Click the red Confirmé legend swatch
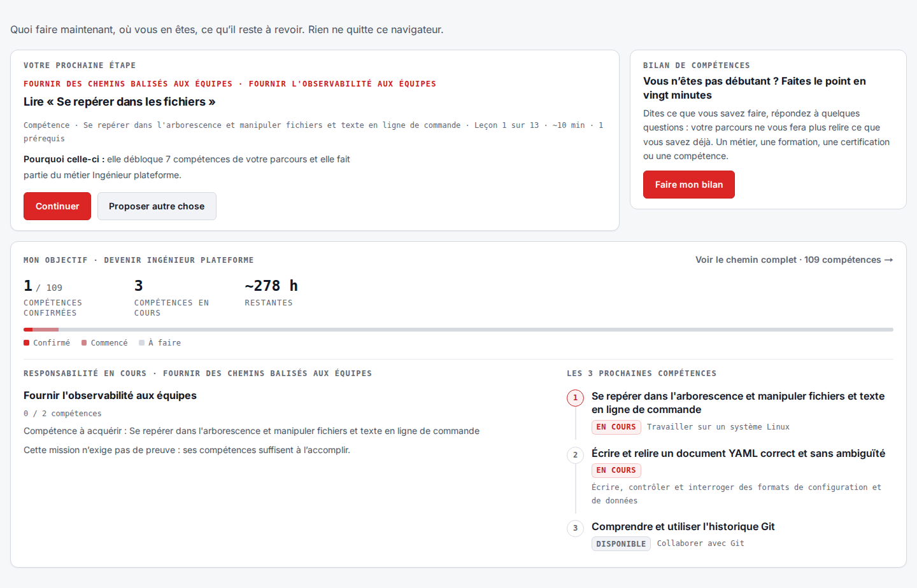 point(27,343)
